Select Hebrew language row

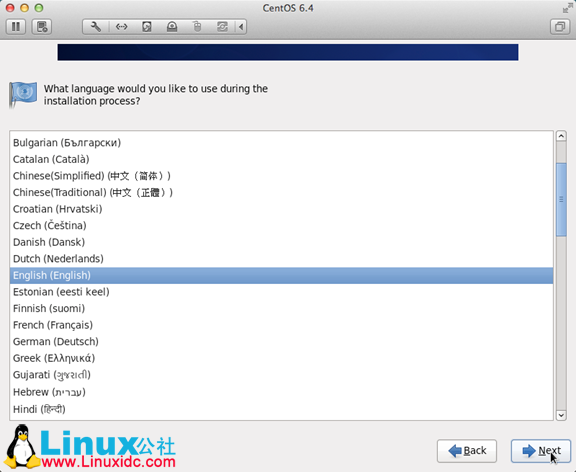tap(281, 392)
